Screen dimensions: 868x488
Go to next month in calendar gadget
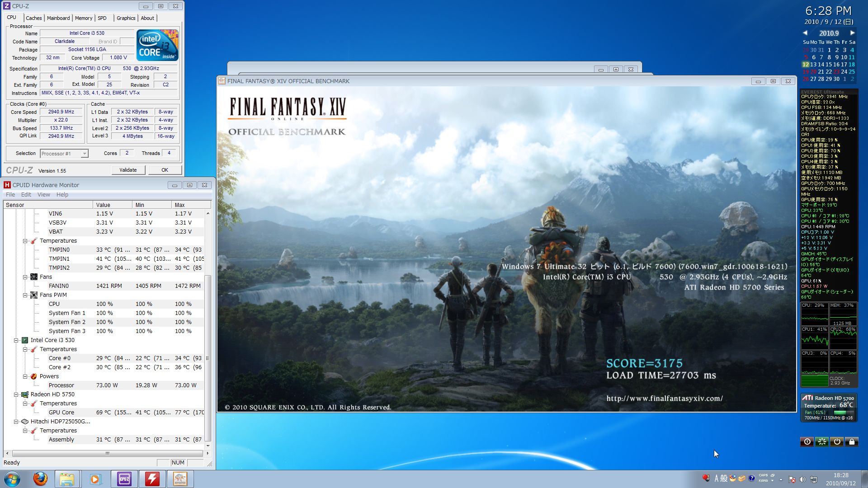pos(852,33)
